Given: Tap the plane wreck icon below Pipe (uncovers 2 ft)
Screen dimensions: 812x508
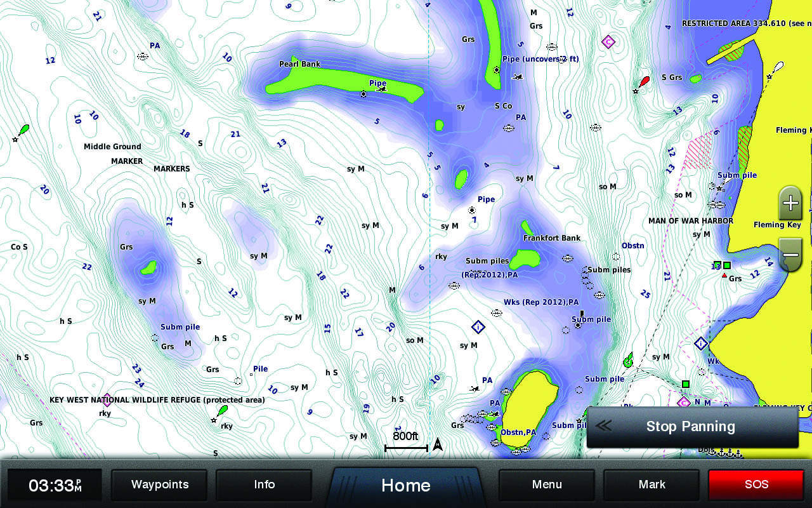Looking at the screenshot, I should click(x=518, y=77).
